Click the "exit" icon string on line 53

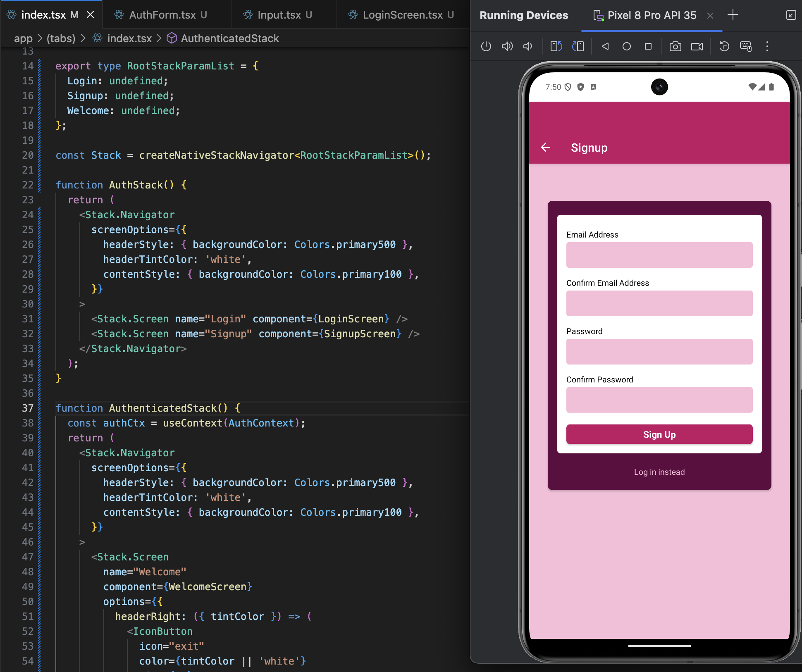tap(186, 646)
